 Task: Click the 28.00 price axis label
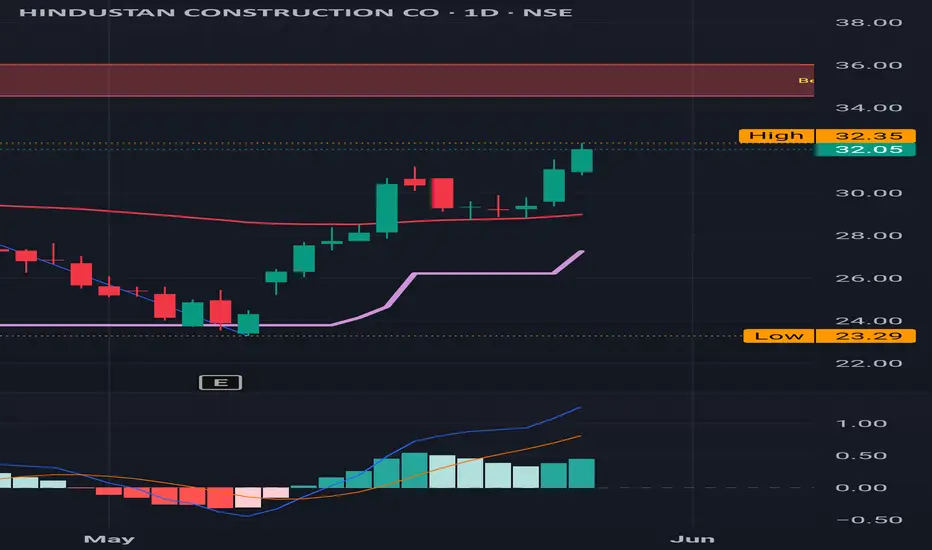869,236
